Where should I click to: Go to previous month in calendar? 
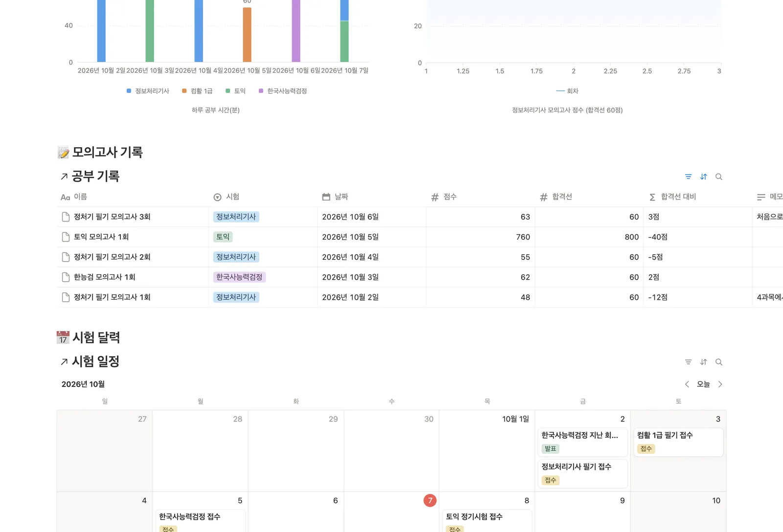pos(687,384)
